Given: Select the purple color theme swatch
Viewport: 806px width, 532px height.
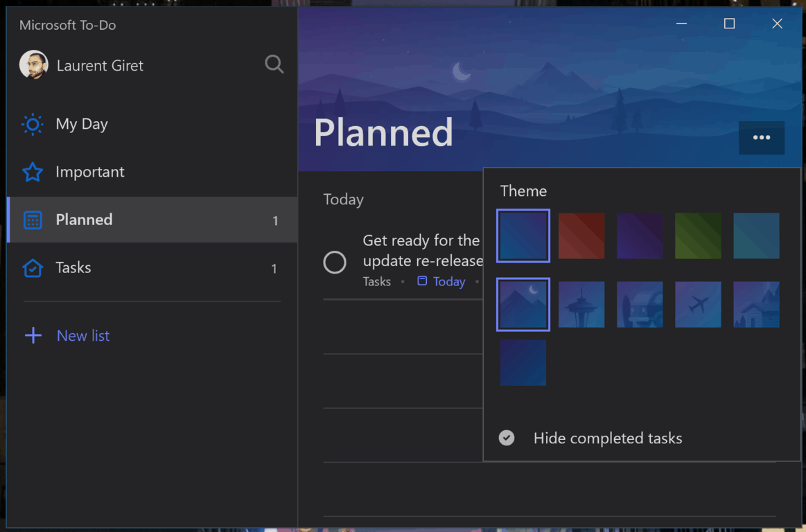Looking at the screenshot, I should click(x=640, y=236).
